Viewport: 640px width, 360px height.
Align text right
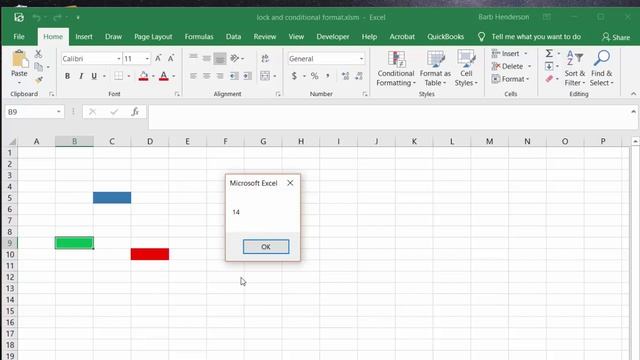(220, 76)
